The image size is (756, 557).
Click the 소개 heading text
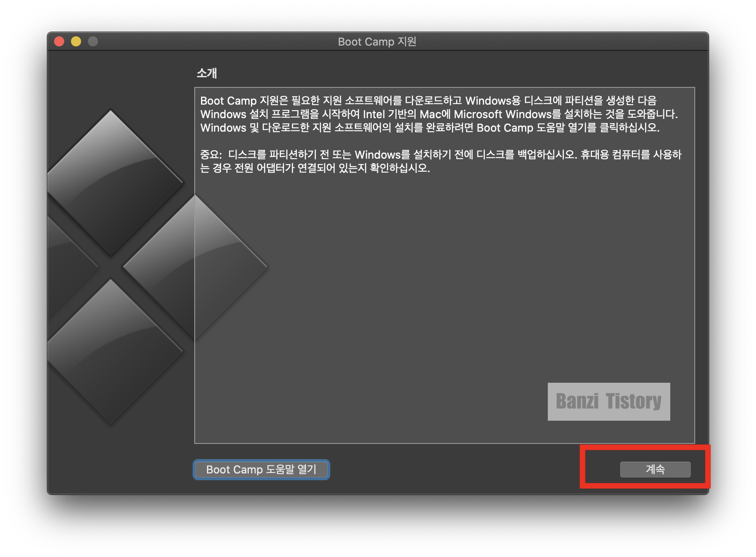point(207,73)
